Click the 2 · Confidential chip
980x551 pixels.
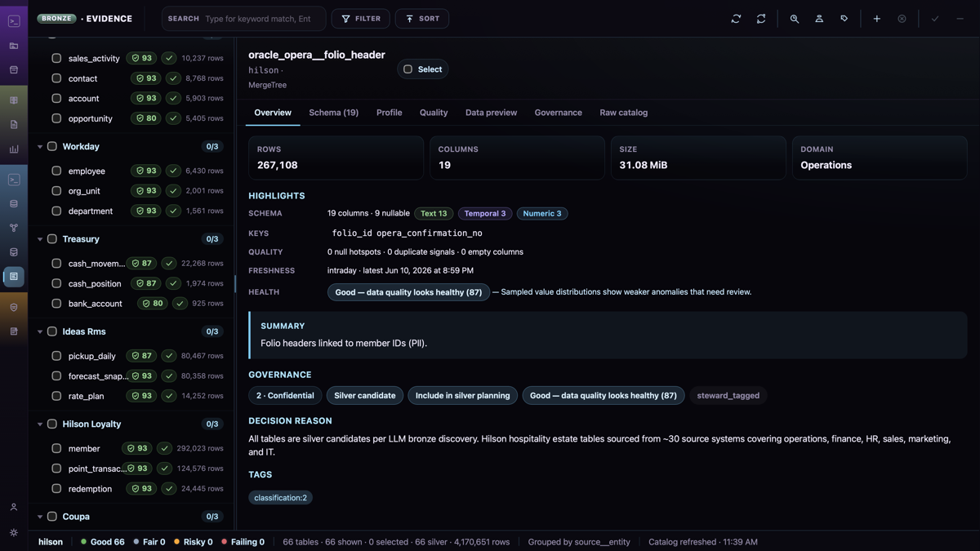coord(285,396)
